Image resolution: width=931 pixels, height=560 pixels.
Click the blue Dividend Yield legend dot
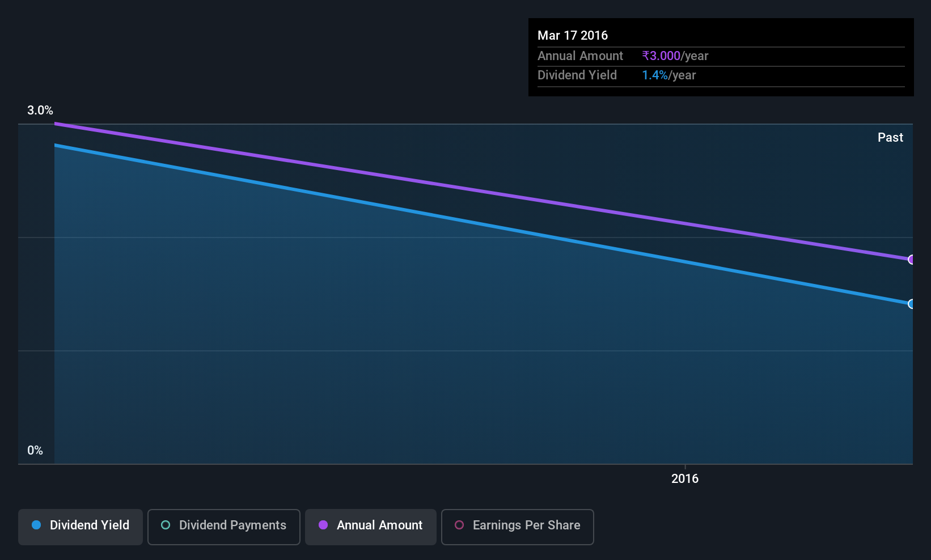pos(36,525)
